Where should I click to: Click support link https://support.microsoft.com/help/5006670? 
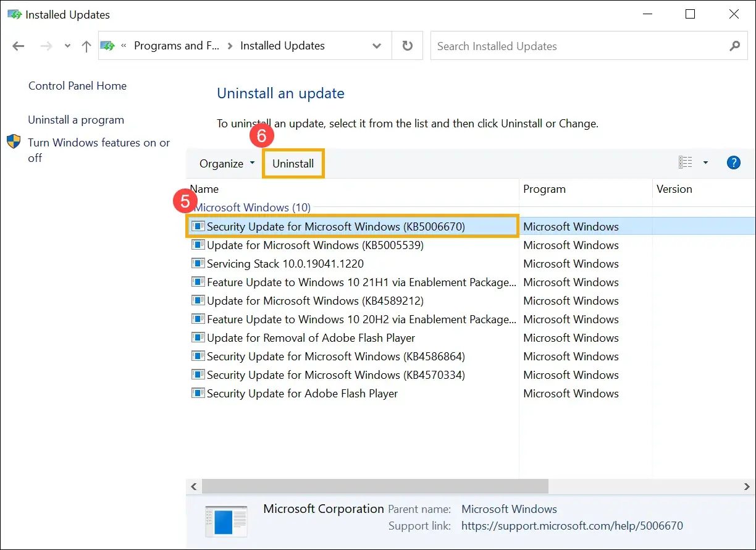click(572, 527)
